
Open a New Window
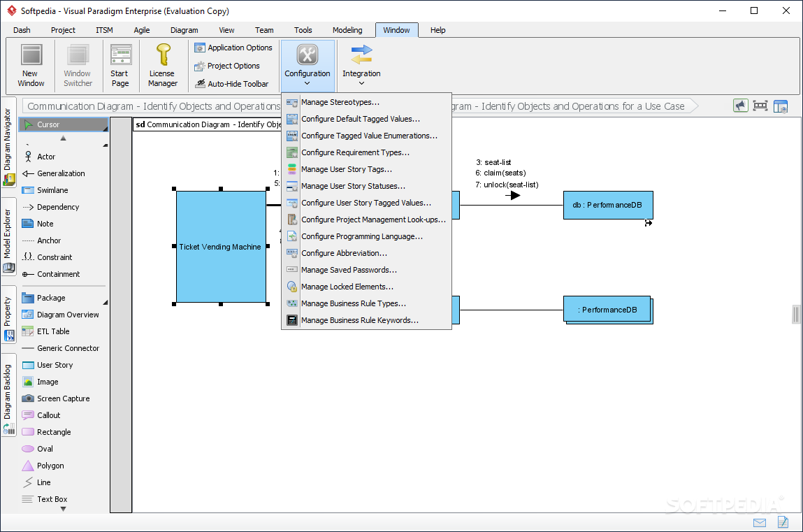[31, 65]
